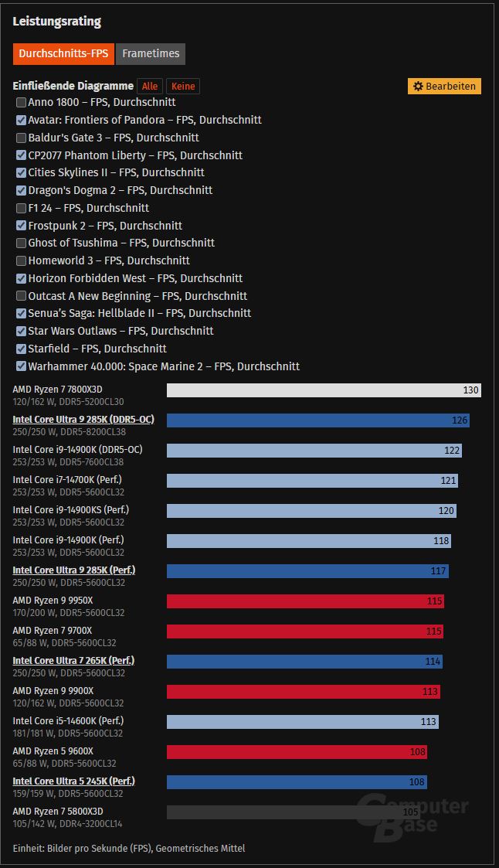
Task: Click the AMD Ryzen 7 9700X label
Action: (x=53, y=631)
